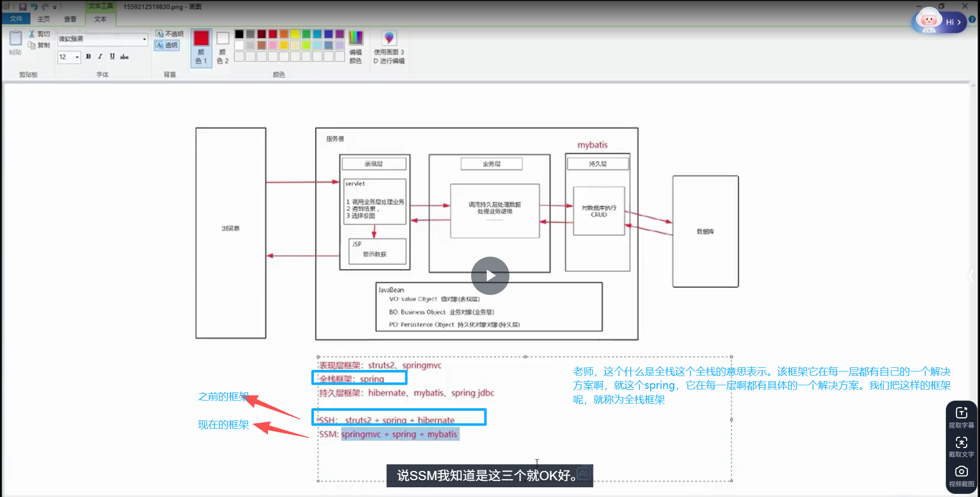Open the 编辑颜色 rainbow color editor
The width and height of the screenshot is (980, 497).
coord(356,47)
